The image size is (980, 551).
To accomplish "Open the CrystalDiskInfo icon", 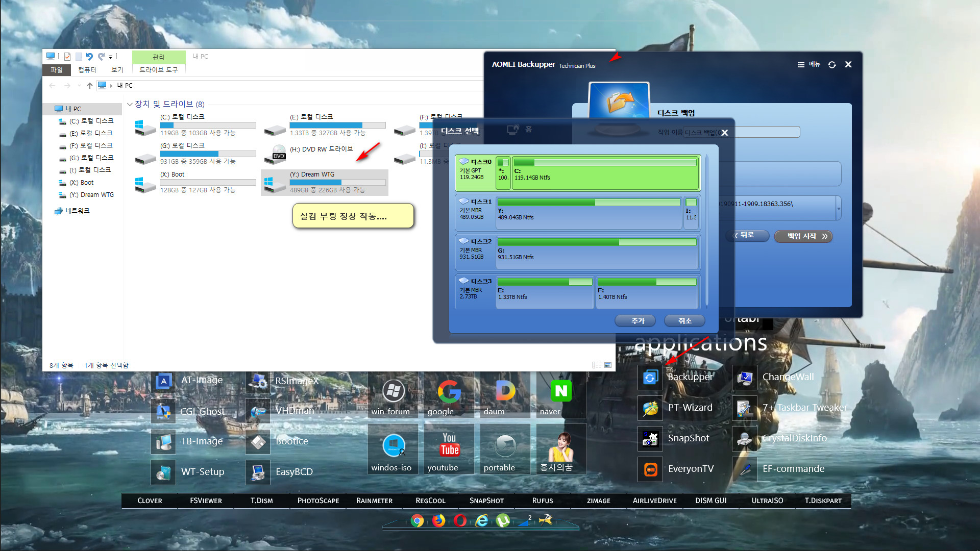I will (745, 439).
